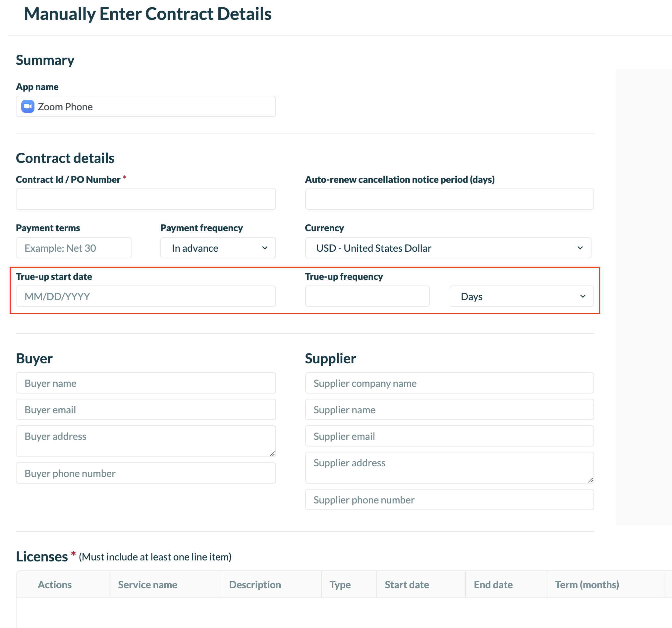Screen dimensions: 672x628
Task: Select the Supplier phone number field
Action: (x=449, y=499)
